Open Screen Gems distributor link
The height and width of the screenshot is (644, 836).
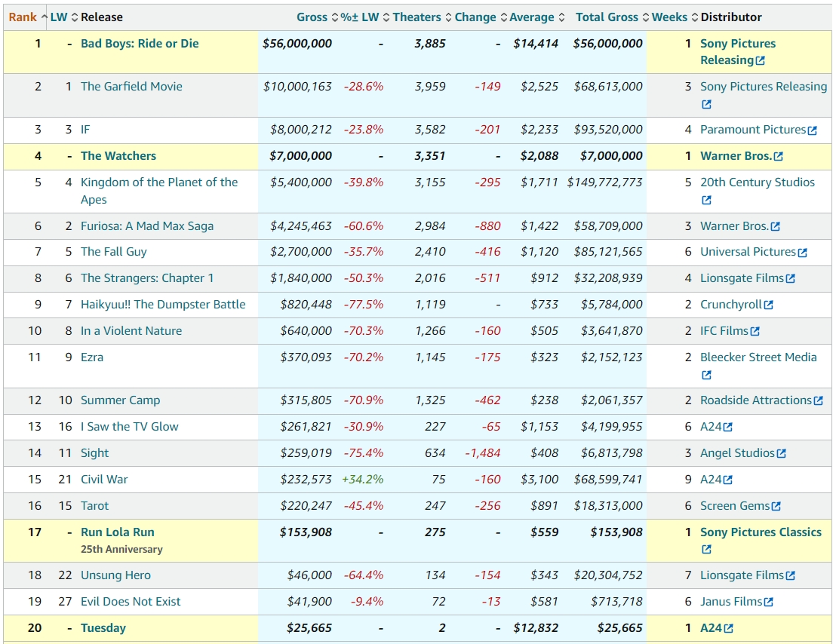pos(735,506)
